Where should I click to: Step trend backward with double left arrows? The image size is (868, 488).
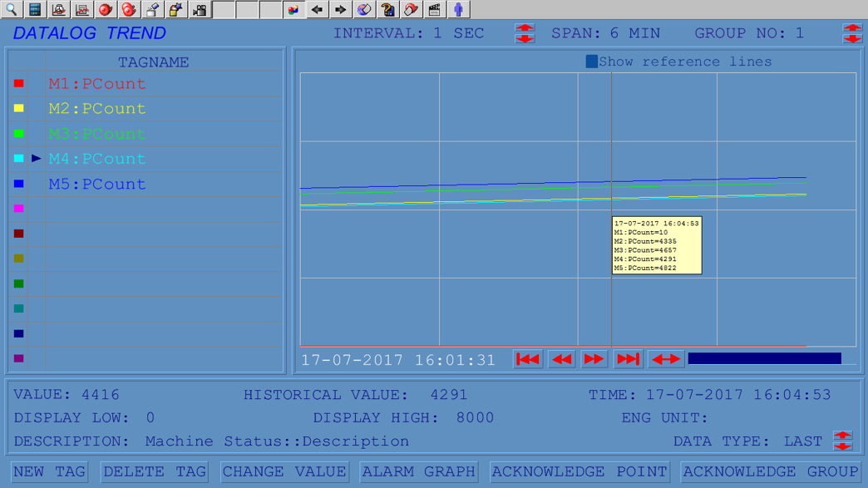click(x=561, y=359)
